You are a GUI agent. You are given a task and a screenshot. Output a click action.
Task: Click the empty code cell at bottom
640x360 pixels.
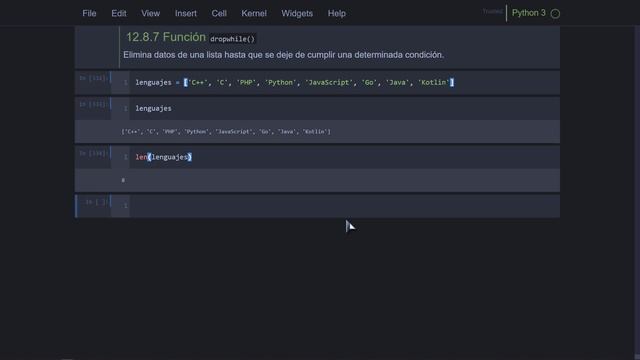[x=344, y=206]
